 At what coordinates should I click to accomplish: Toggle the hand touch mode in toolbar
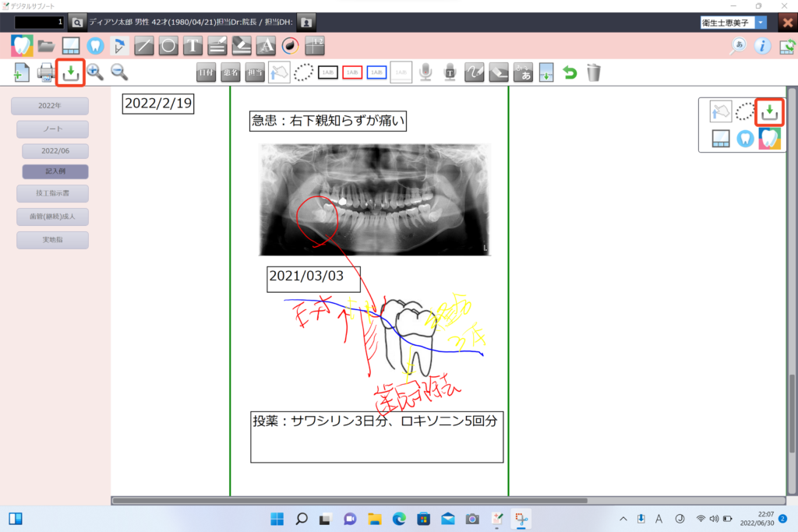(279, 72)
